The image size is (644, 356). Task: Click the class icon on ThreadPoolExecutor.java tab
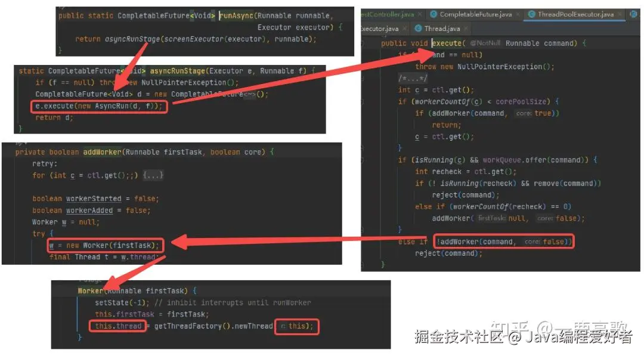click(531, 14)
